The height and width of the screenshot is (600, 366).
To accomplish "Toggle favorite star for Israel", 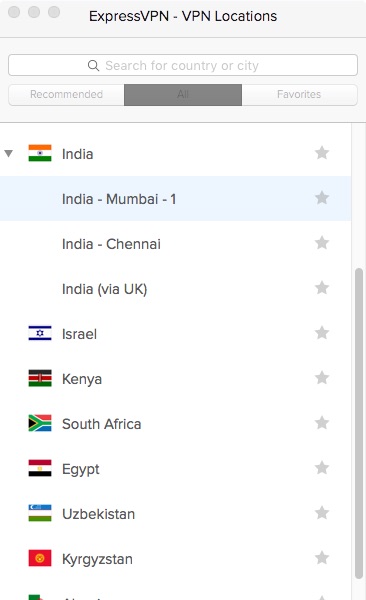I will point(322,333).
